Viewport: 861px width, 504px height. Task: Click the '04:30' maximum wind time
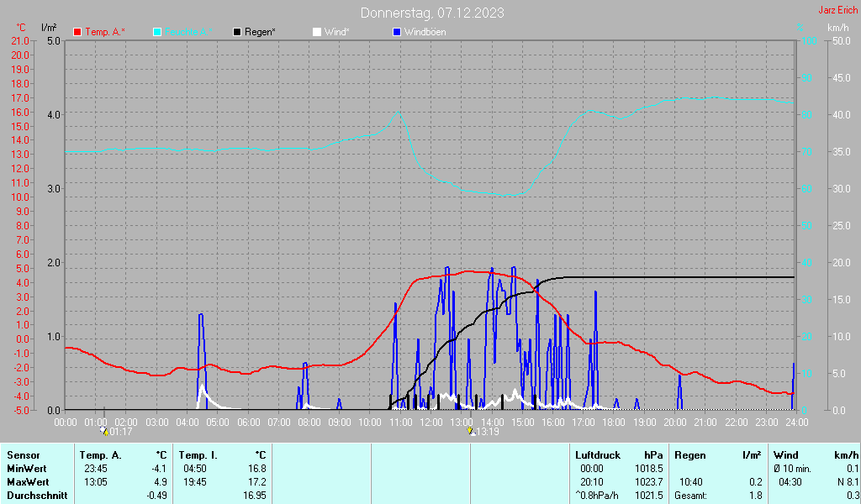790,482
